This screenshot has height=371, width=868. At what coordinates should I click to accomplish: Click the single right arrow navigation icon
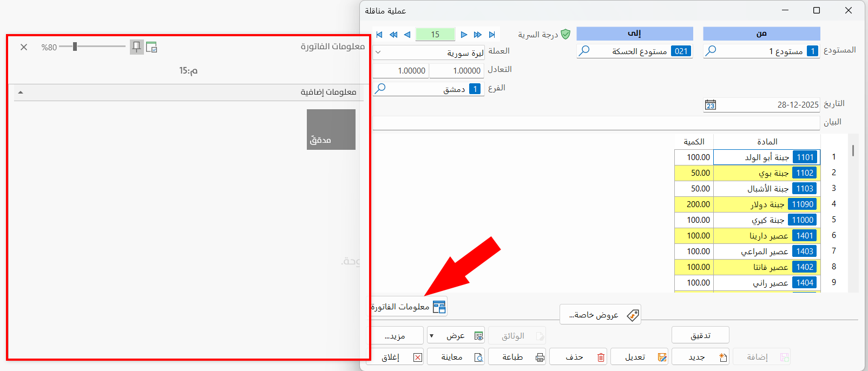tap(464, 35)
